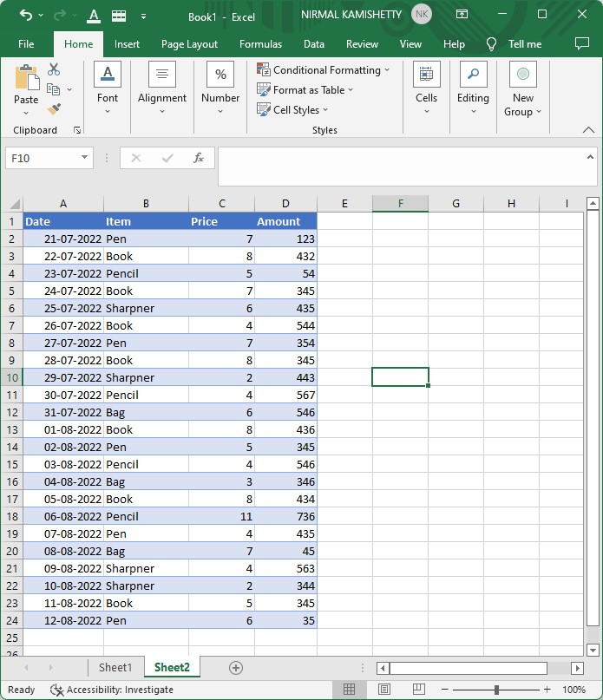Image resolution: width=603 pixels, height=700 pixels.
Task: Open the Cells group button
Action: (x=427, y=88)
